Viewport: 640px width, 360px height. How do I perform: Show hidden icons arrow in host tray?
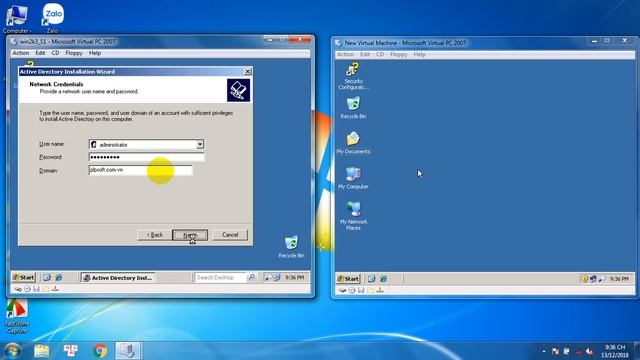coord(544,351)
